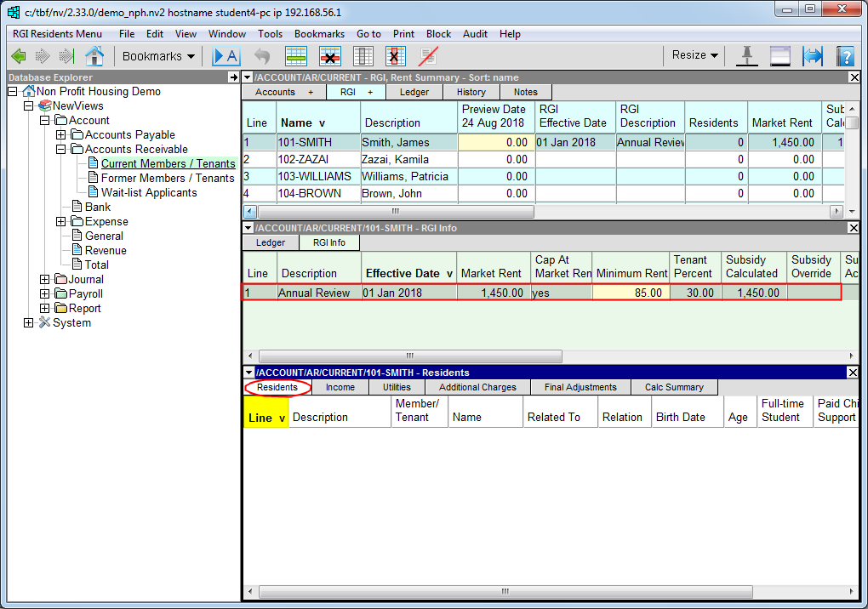This screenshot has width=868, height=609.
Task: Open the Calc Summary tab
Action: (x=674, y=388)
